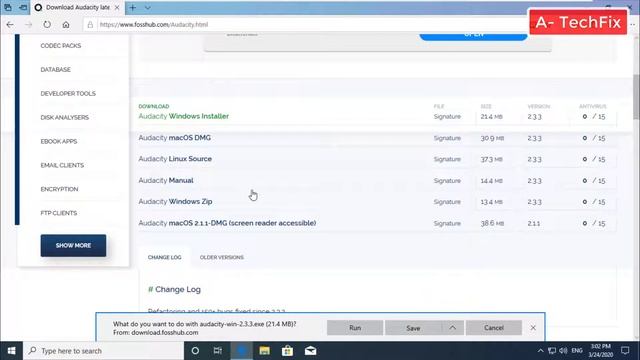Refresh the current browser page
This screenshot has height=360, width=640.
(47, 24)
